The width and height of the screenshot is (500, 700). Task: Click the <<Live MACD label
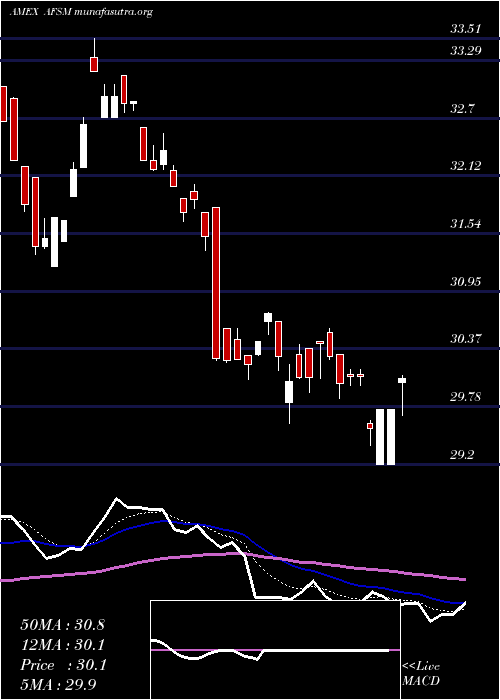[421, 674]
